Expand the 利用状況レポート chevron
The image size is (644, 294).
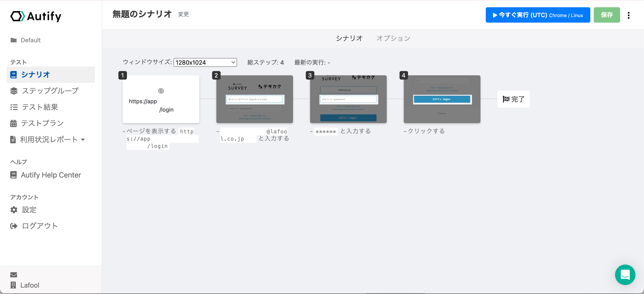coord(83,140)
